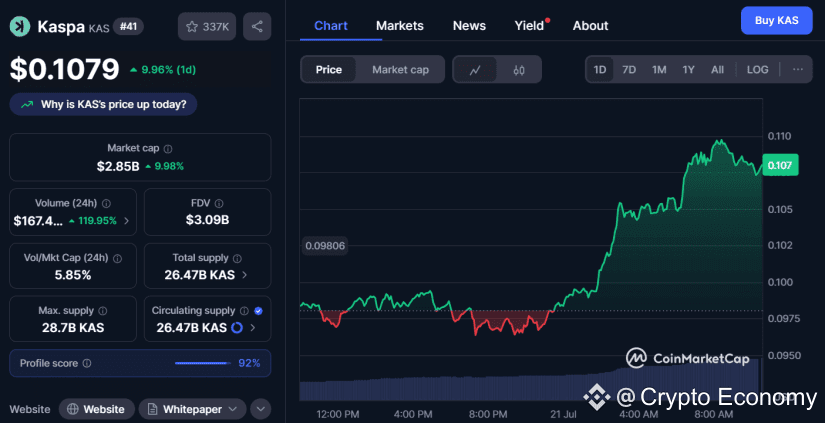Click the $2.85B market cap value
Screen dimensions: 825x423
118,167
